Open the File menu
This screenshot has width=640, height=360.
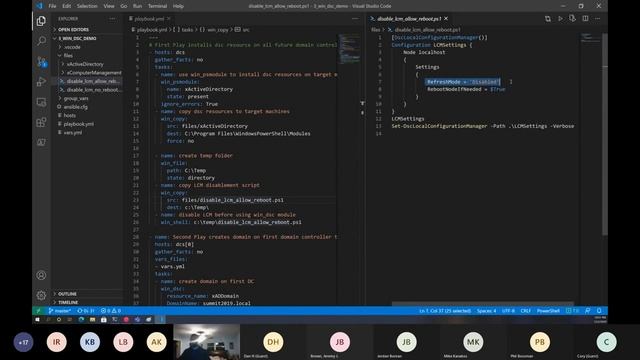pos(52,6)
